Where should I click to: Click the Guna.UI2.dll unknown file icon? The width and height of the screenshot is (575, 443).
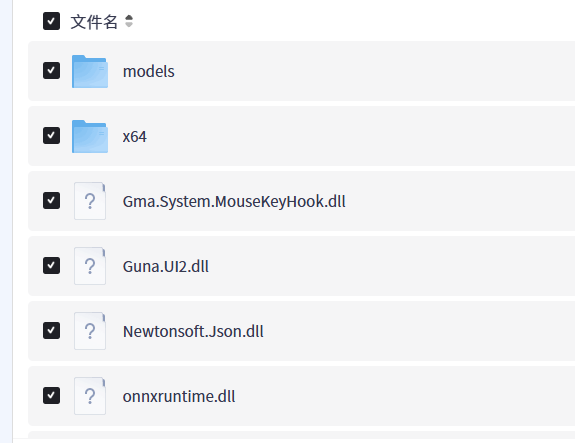90,266
